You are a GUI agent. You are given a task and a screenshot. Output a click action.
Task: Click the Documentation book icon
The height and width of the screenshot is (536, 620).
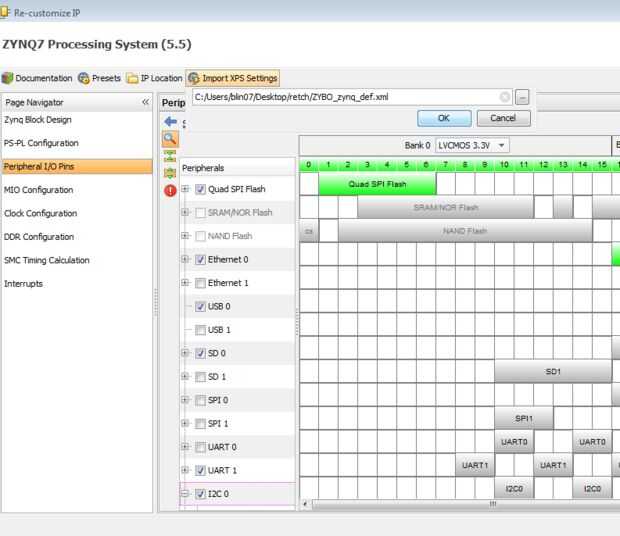pos(7,78)
